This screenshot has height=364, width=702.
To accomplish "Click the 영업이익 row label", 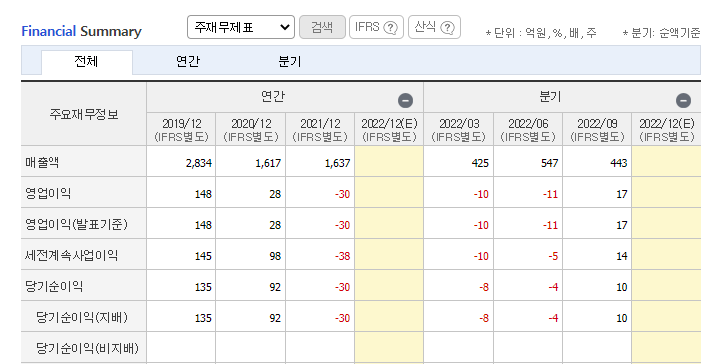I will pyautogui.click(x=48, y=193).
